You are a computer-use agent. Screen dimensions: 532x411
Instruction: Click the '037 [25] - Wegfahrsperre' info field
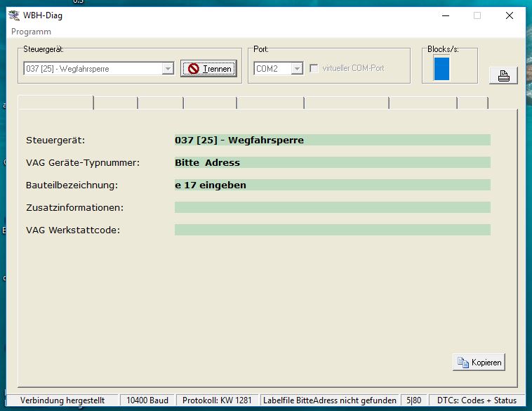pos(332,140)
